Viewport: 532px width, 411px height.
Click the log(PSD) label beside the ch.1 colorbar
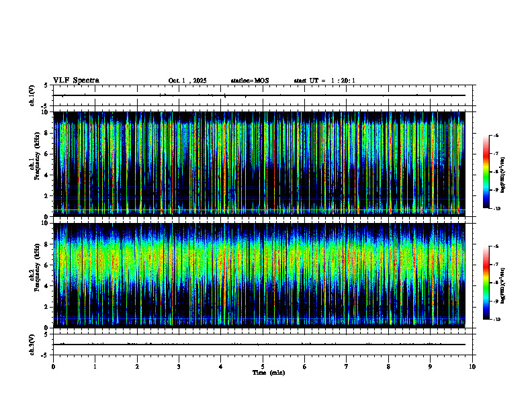[503, 175]
